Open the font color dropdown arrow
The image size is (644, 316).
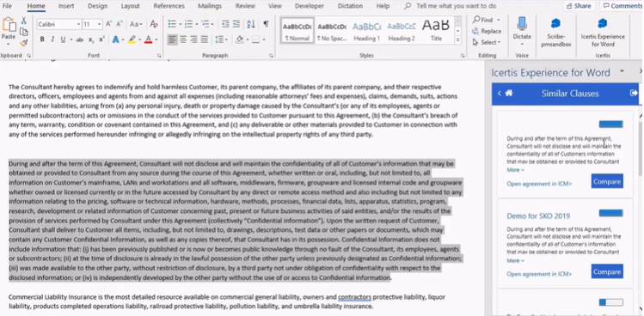pyautogui.click(x=156, y=39)
